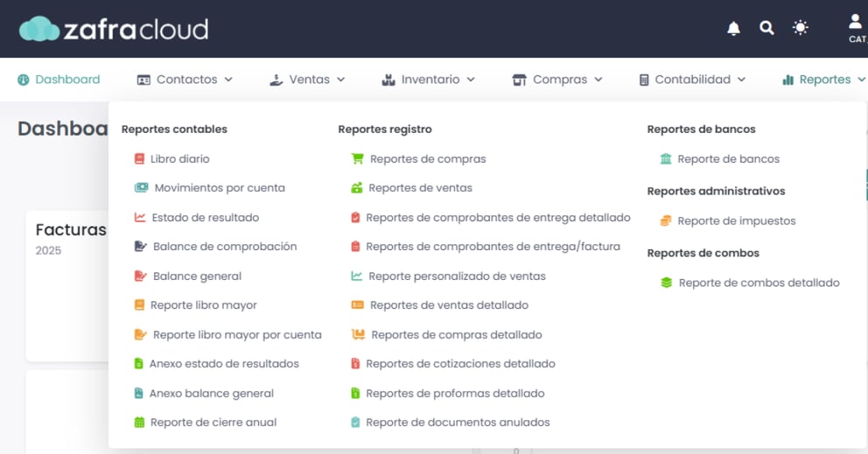Open Reporte de bancos link
868x454 pixels.
click(x=729, y=159)
